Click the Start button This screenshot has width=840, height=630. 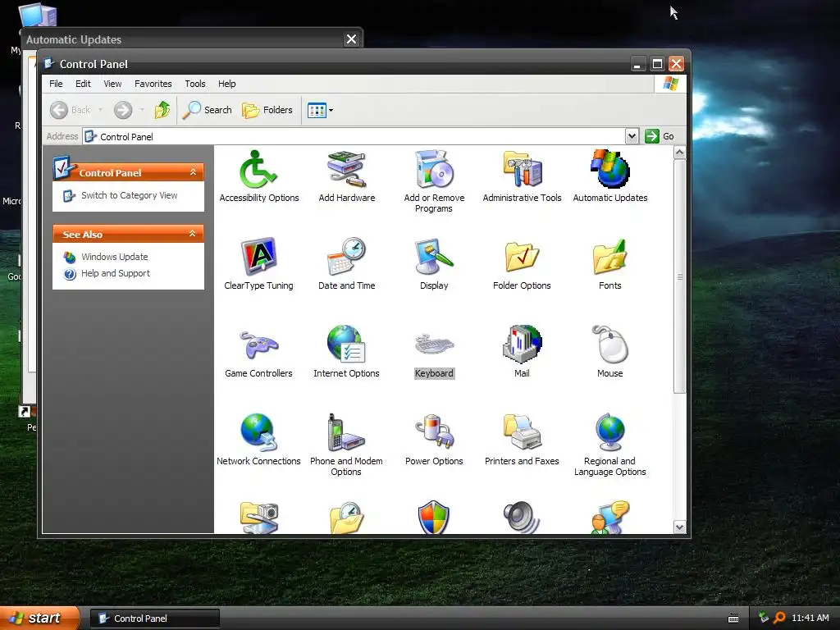tap(39, 618)
